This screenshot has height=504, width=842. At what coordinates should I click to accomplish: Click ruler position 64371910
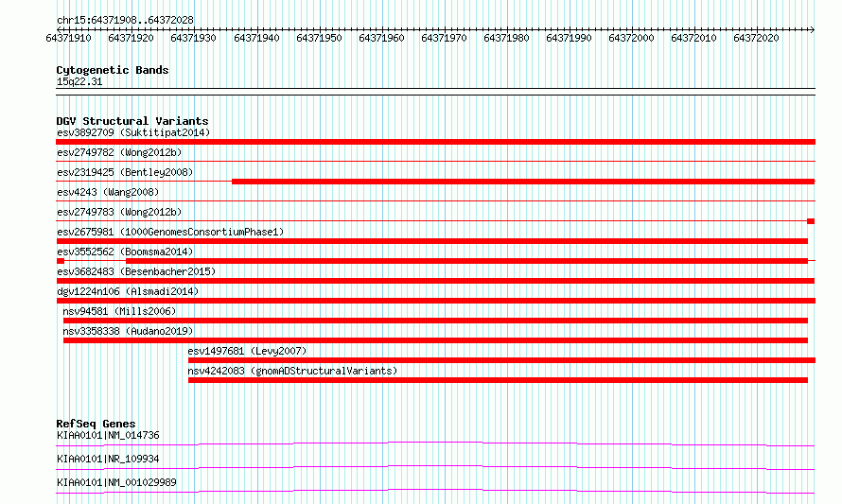(69, 38)
